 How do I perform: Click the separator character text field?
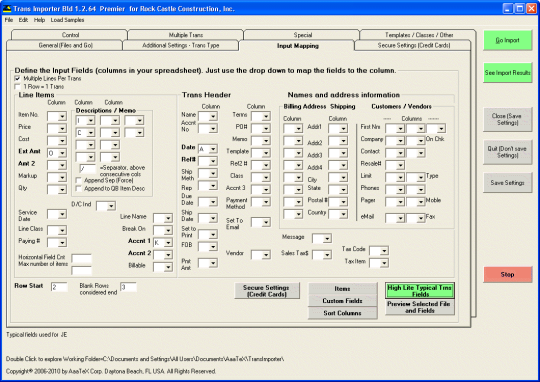pos(87,169)
